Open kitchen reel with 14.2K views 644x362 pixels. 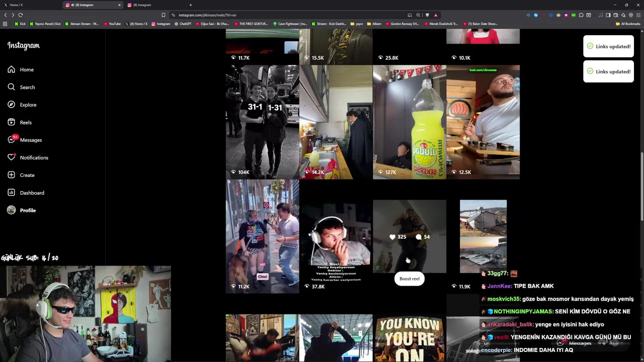pyautogui.click(x=336, y=122)
